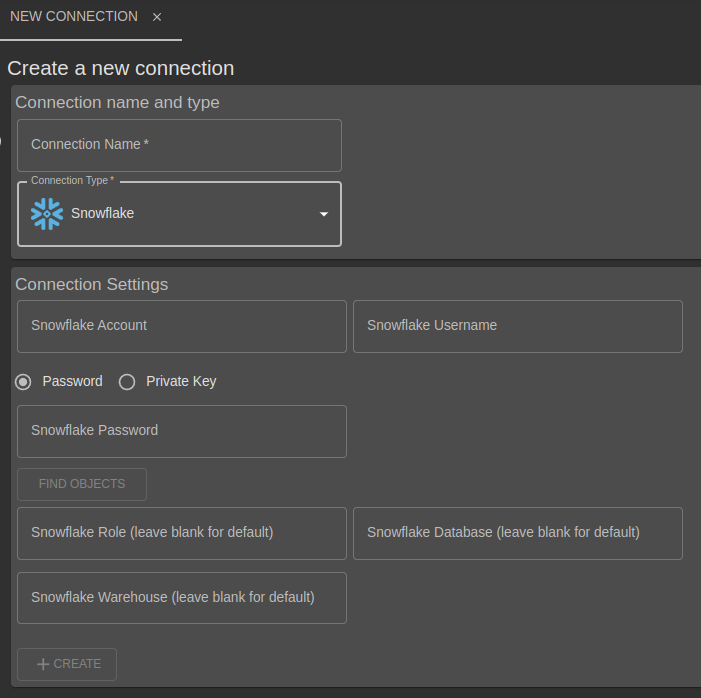Click the CREATE button
Screen dimensions: 701x698
tap(67, 664)
